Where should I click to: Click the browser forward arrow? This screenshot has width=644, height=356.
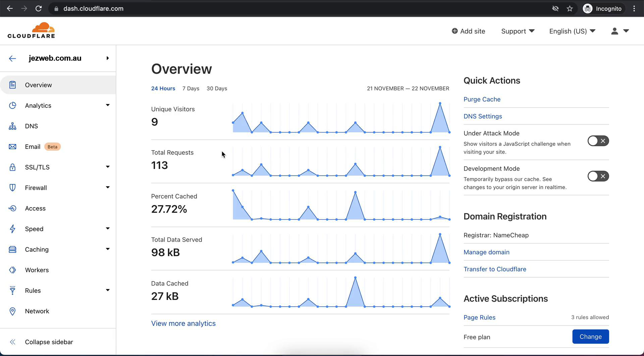point(24,9)
